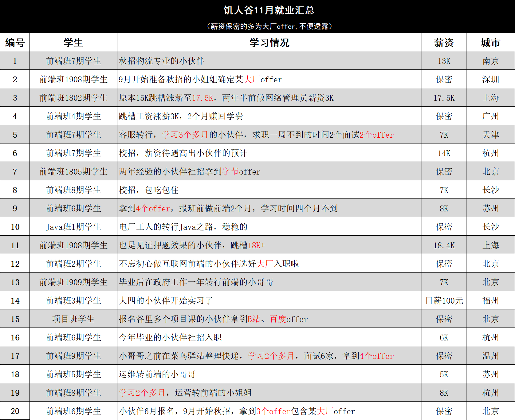Select the Java班1期学生 cell
Viewport: 515px width, 420px height.
(73, 227)
